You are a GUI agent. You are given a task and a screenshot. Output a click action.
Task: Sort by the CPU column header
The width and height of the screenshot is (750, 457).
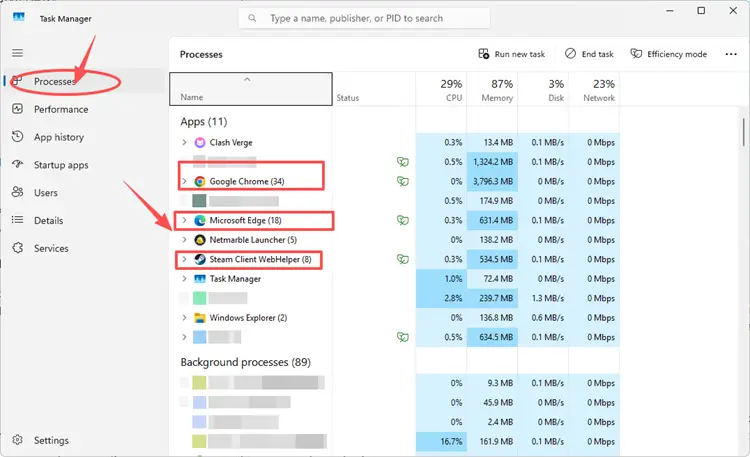click(441, 89)
